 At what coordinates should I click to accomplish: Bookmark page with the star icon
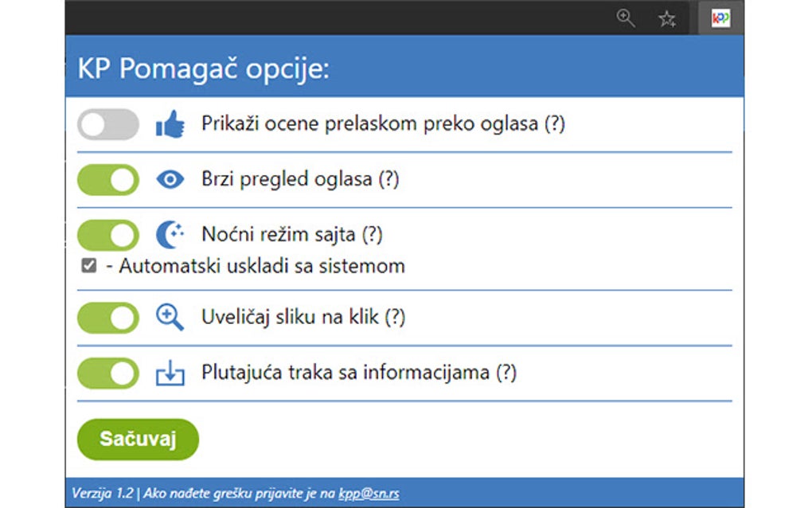coord(667,19)
